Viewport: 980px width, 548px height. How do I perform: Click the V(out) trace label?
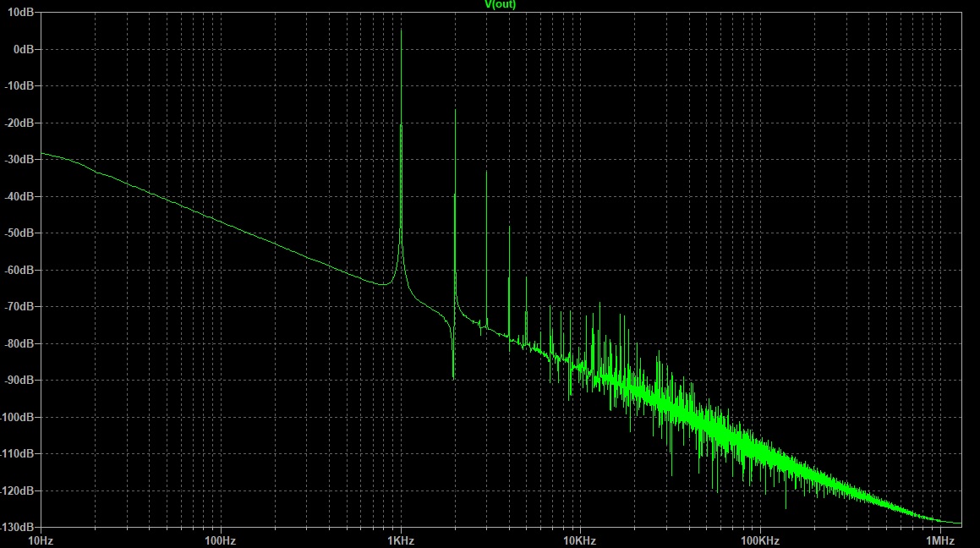click(500, 5)
